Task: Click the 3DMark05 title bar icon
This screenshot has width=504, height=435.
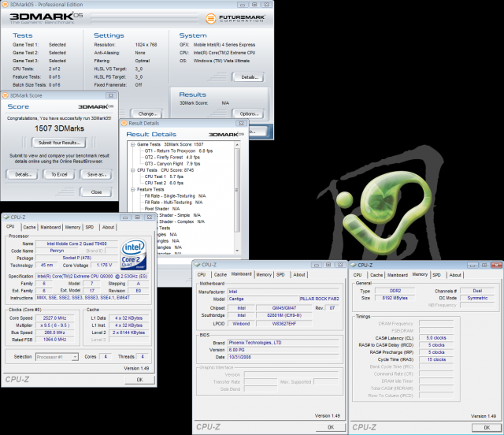Action: pyautogui.click(x=5, y=5)
